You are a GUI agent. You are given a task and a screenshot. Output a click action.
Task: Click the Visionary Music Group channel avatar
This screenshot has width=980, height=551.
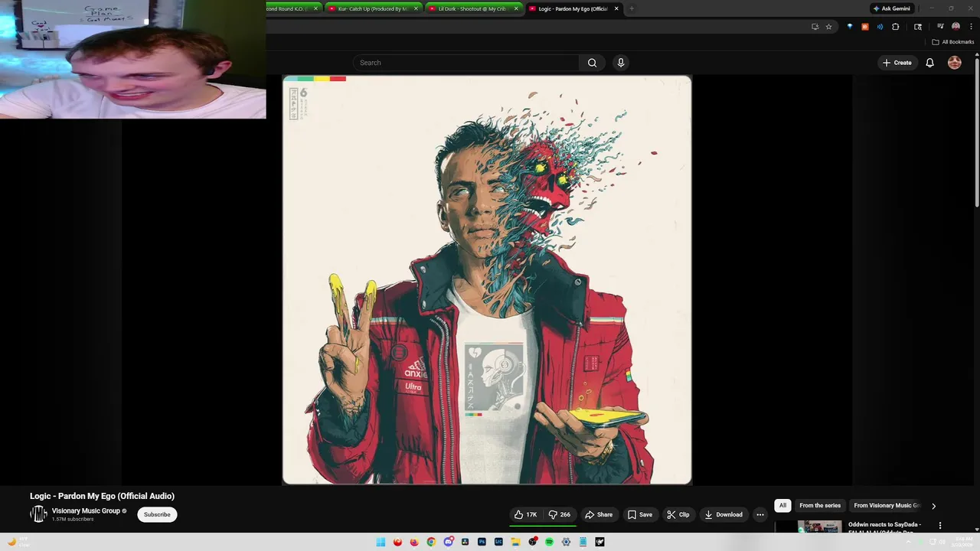click(x=38, y=514)
